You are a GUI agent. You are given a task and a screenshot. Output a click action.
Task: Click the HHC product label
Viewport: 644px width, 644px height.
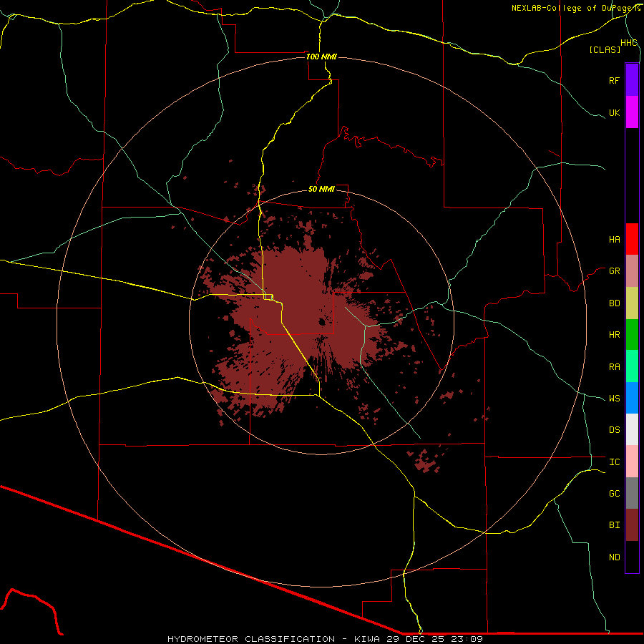(x=629, y=43)
